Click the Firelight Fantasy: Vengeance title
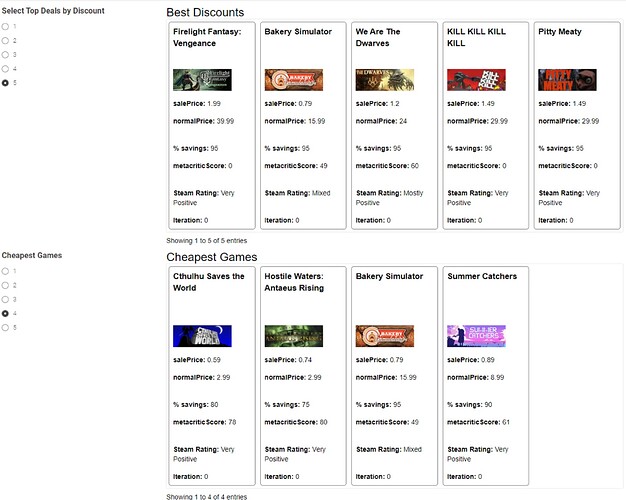626x500 pixels. pyautogui.click(x=207, y=37)
